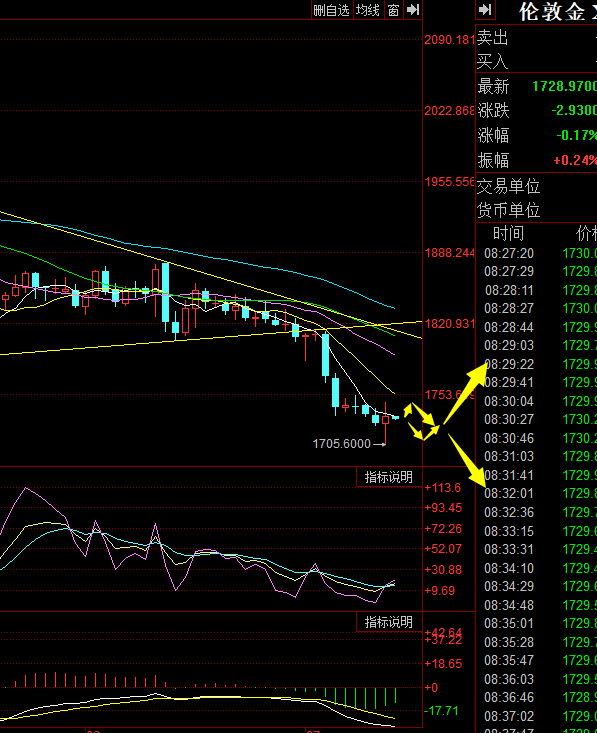This screenshot has height=733, width=597.
Task: Click the 删自选 button in chart toolbar
Action: pyautogui.click(x=332, y=10)
